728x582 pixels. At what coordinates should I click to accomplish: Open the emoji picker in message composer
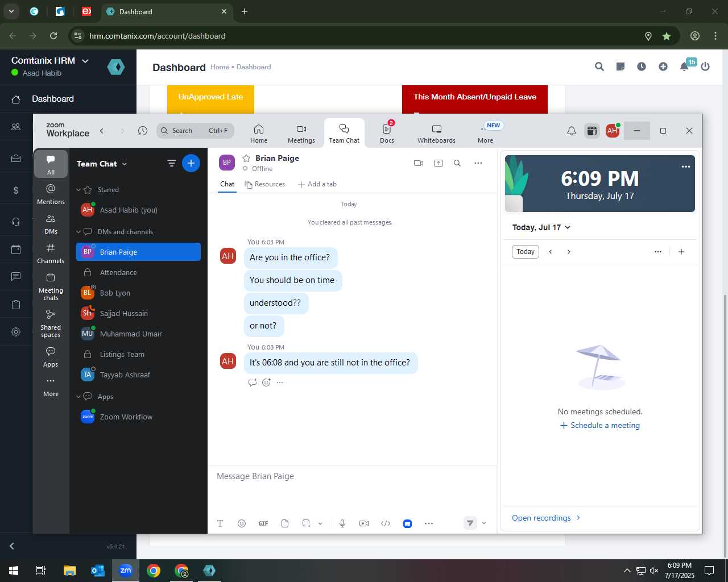242,523
